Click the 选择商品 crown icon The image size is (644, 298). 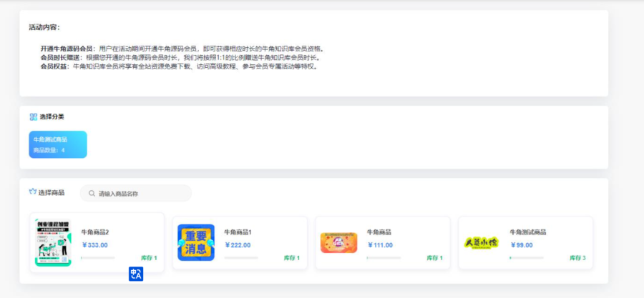33,192
